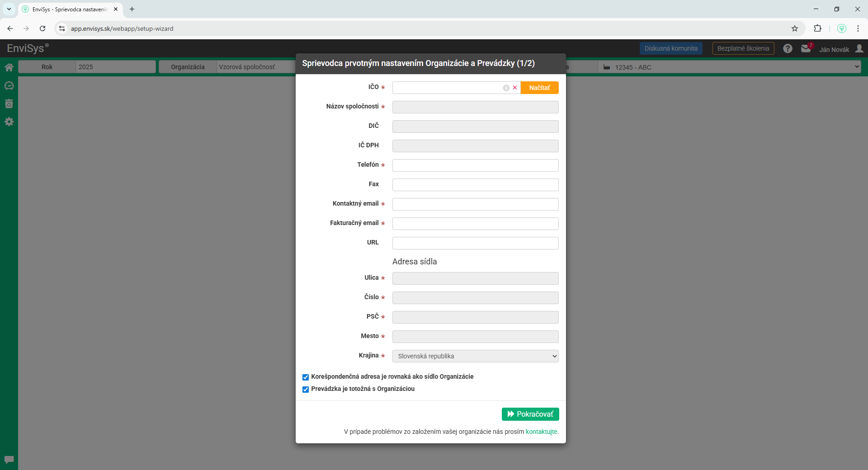Uncheck Korešpondenčná adresa je rovnaká checkbox

[306, 377]
